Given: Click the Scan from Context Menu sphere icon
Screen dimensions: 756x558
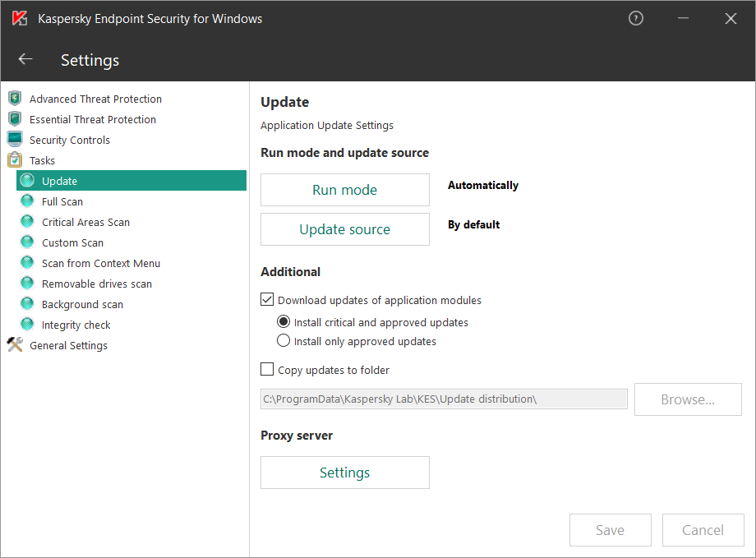Looking at the screenshot, I should click(27, 263).
